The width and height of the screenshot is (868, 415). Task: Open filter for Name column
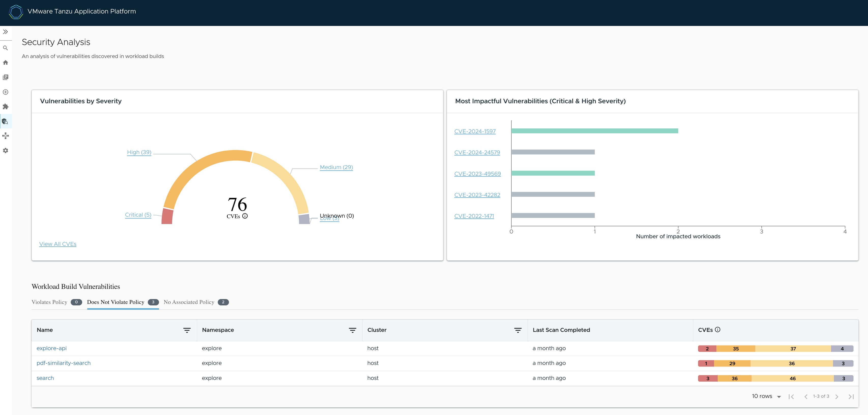pos(187,330)
